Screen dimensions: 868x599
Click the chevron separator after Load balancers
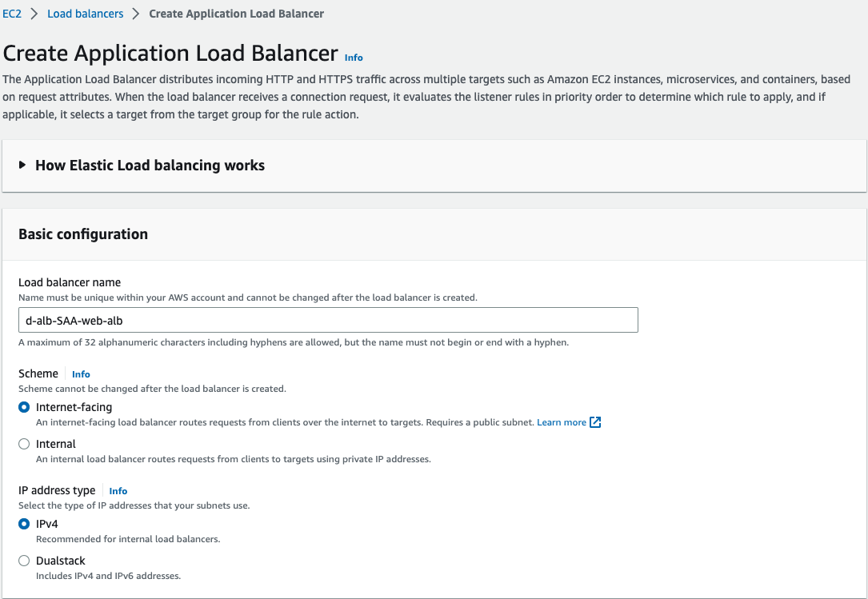tap(136, 14)
